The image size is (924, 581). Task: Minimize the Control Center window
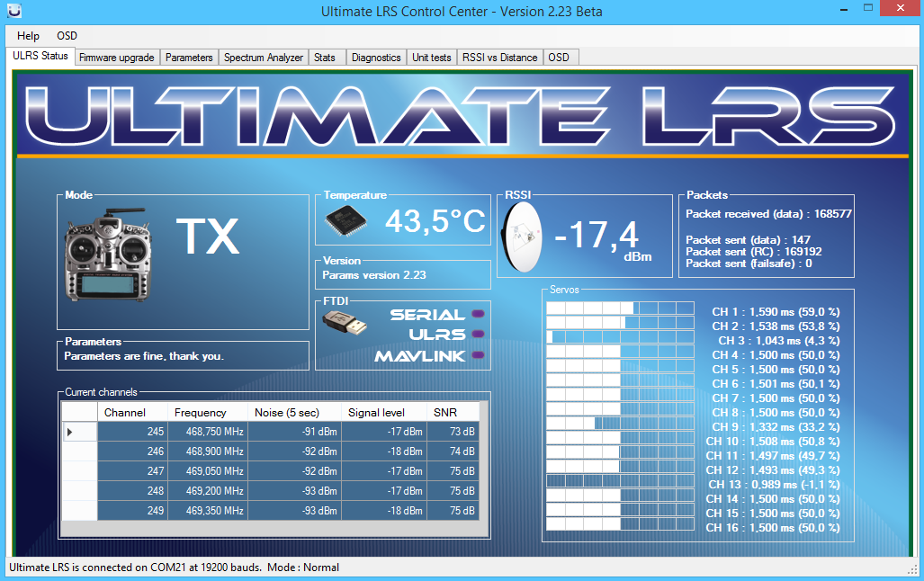[x=845, y=9]
